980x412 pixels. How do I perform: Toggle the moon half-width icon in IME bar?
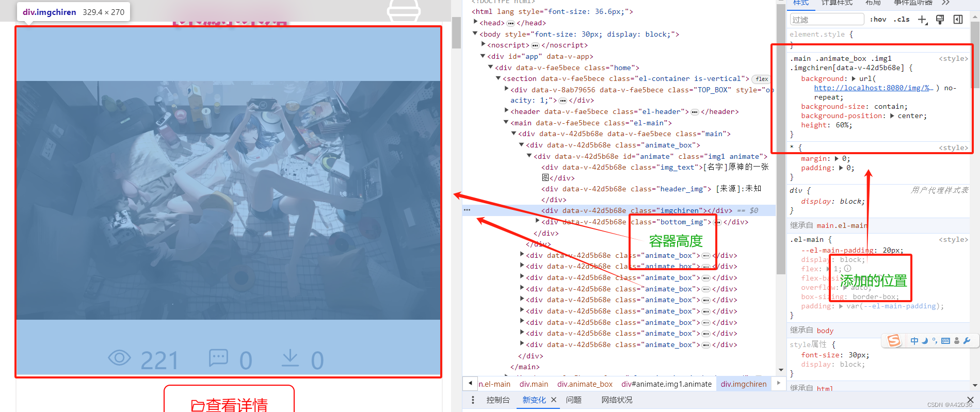925,341
